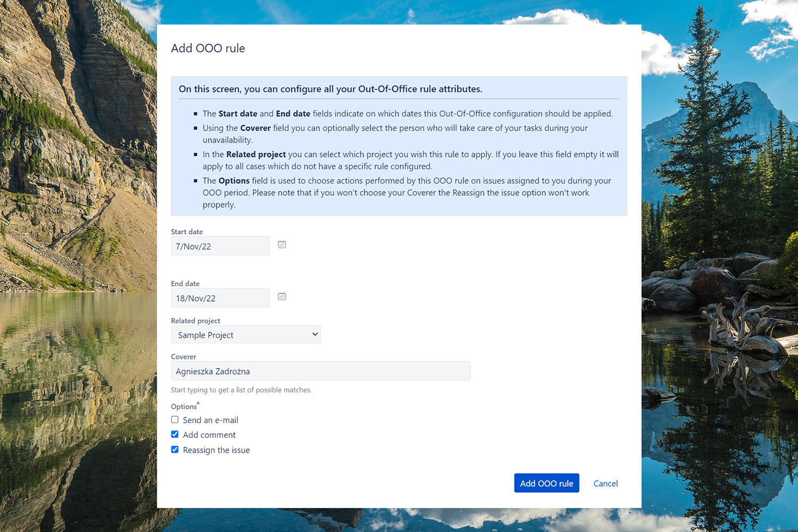
Task: Toggle the Reassign the issue checkbox
Action: point(174,450)
